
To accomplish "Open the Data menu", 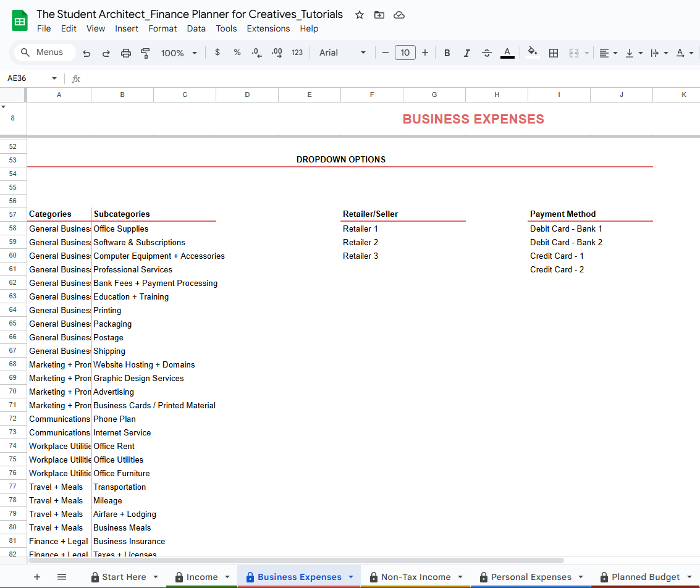I will [196, 28].
